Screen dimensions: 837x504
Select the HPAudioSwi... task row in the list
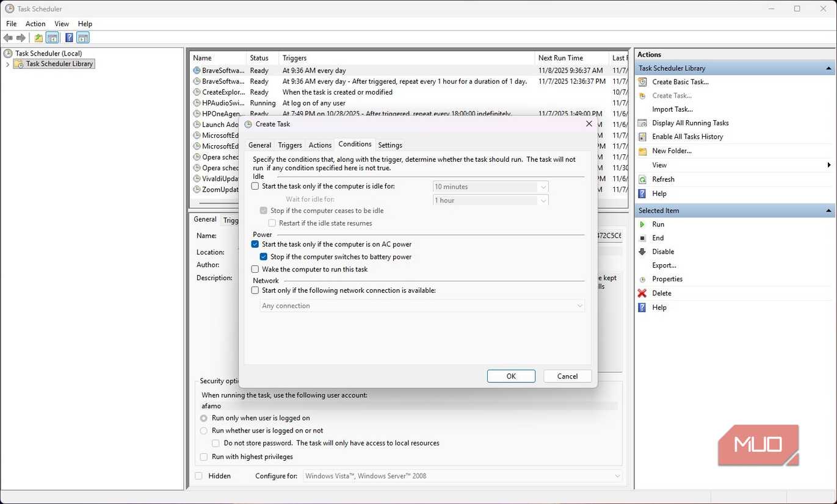(409, 103)
